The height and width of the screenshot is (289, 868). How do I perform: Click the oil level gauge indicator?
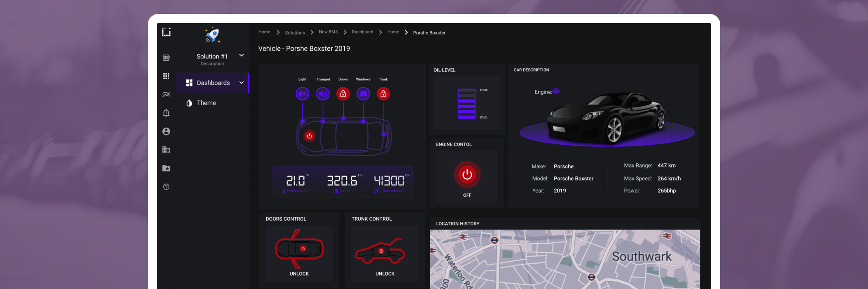(x=467, y=104)
